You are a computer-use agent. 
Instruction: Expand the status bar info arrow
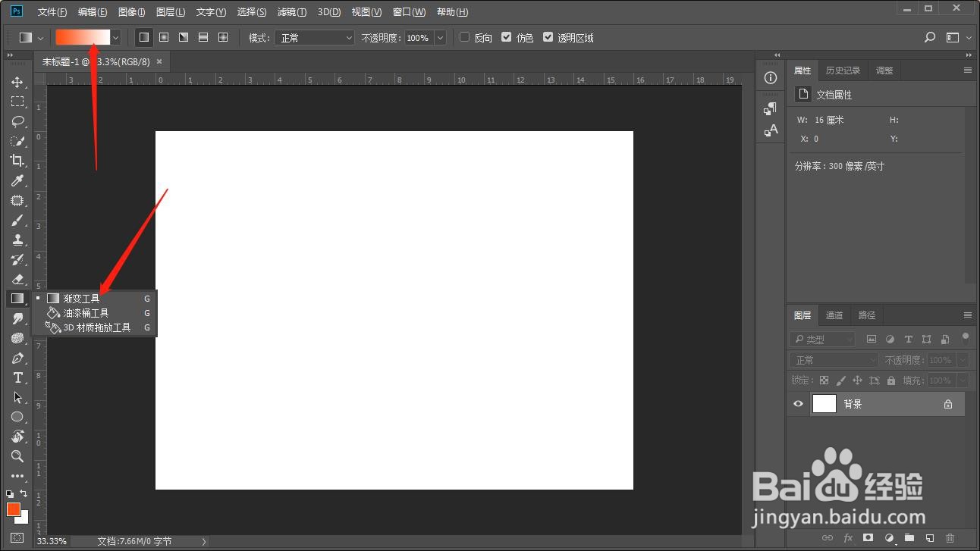pos(203,541)
